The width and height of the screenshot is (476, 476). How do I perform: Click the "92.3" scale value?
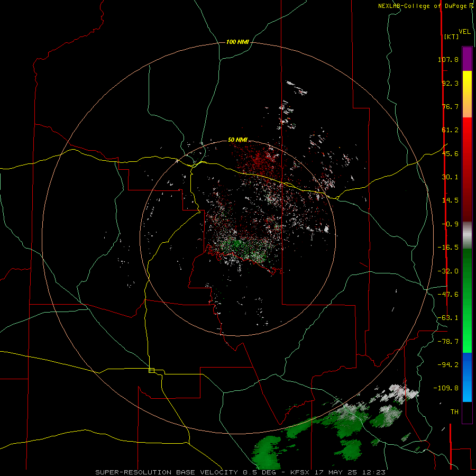(x=450, y=83)
